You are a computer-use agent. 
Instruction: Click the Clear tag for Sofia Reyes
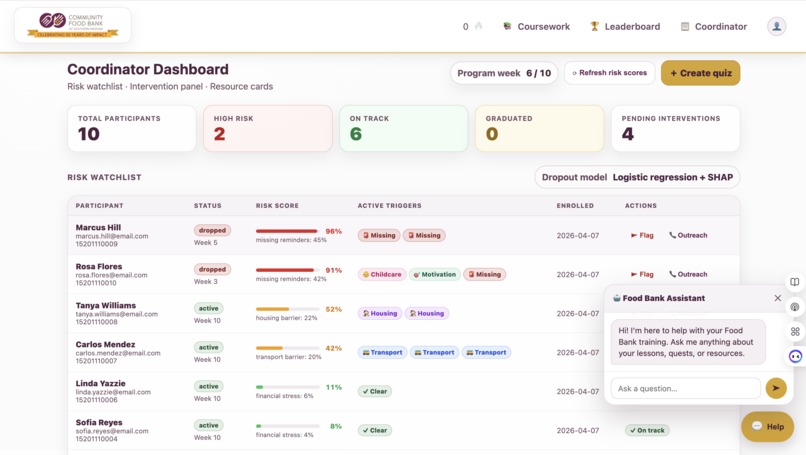(x=375, y=430)
